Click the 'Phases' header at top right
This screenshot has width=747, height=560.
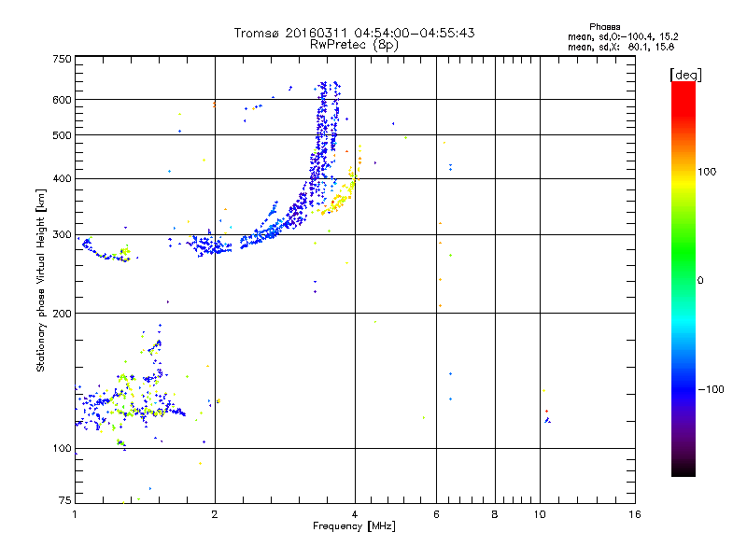tap(604, 27)
